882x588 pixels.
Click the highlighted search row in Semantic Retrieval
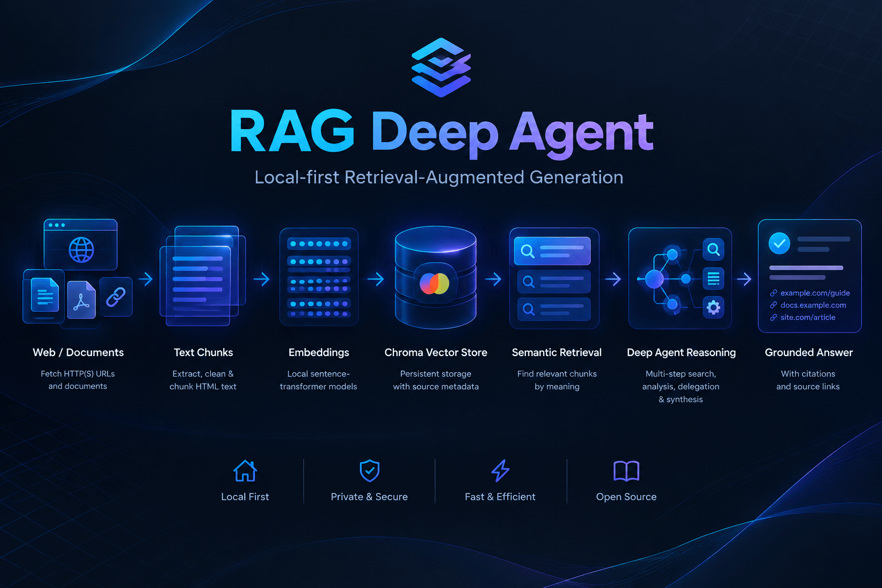point(552,251)
